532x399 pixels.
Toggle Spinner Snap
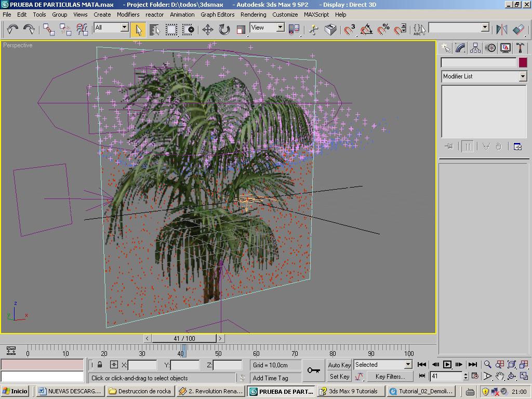tap(400, 30)
